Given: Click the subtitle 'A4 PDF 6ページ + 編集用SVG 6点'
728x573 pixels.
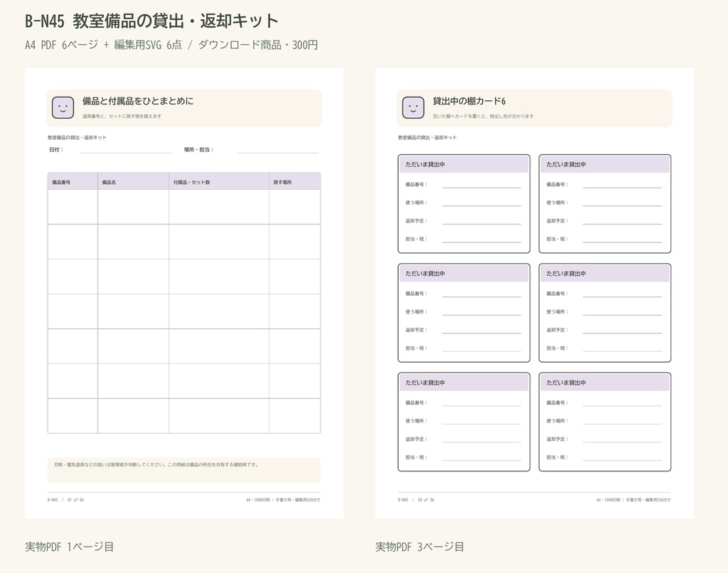Looking at the screenshot, I should tap(104, 45).
